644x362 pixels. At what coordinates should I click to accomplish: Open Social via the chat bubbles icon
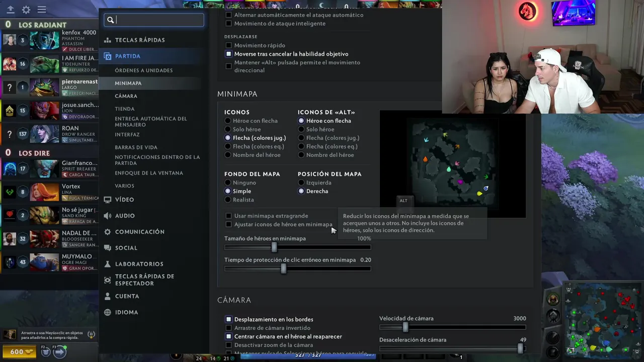click(107, 248)
